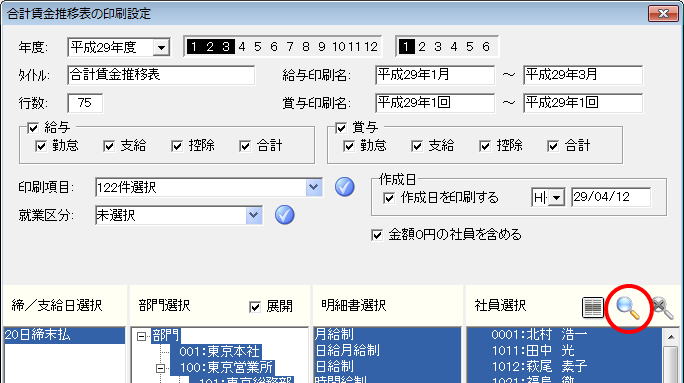Click employee list scrollbar up arrow

(x=670, y=337)
